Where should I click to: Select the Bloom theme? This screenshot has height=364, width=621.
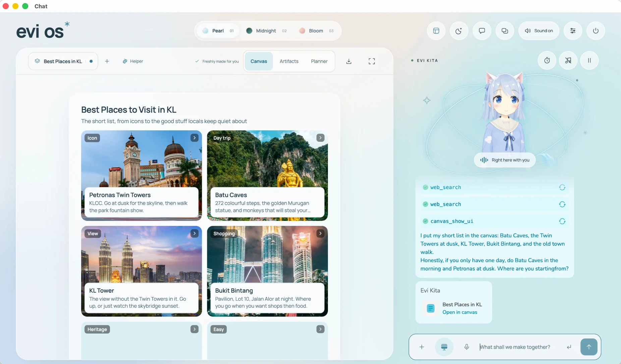[x=316, y=31]
